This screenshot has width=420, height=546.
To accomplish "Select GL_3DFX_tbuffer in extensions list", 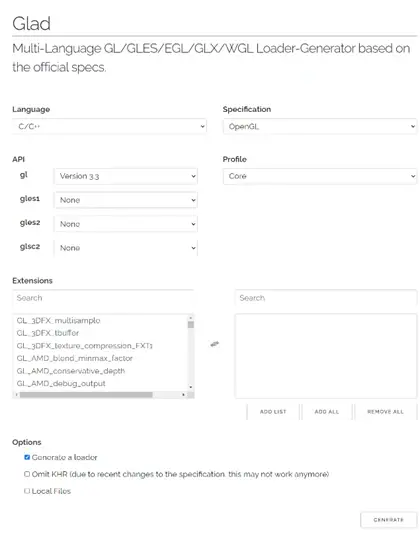I will tap(48, 333).
